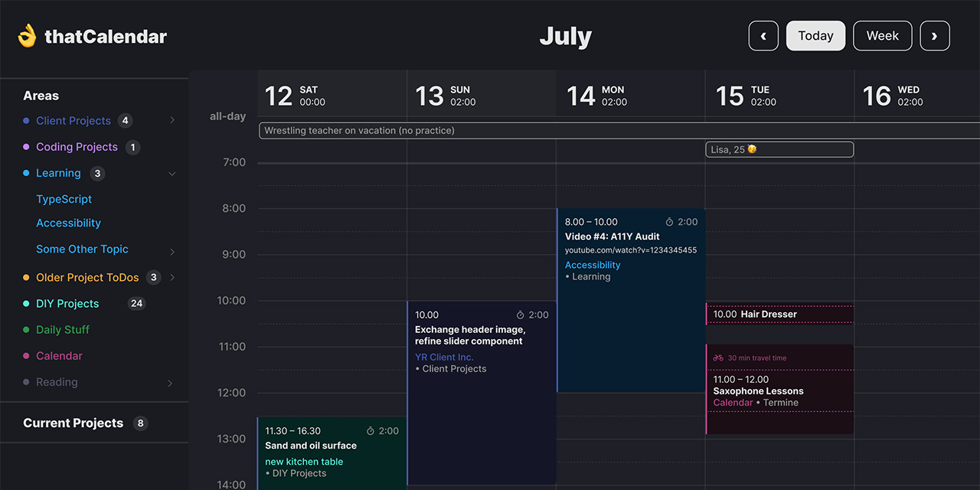Click the stopwatch icon on Video #4 event

tap(669, 222)
